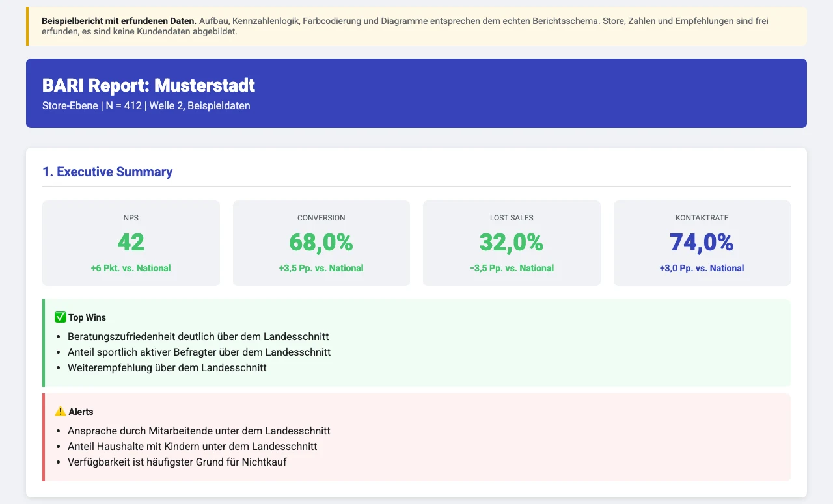
Task: Click the title "BARI Report: Musterstadt"
Action: point(148,85)
